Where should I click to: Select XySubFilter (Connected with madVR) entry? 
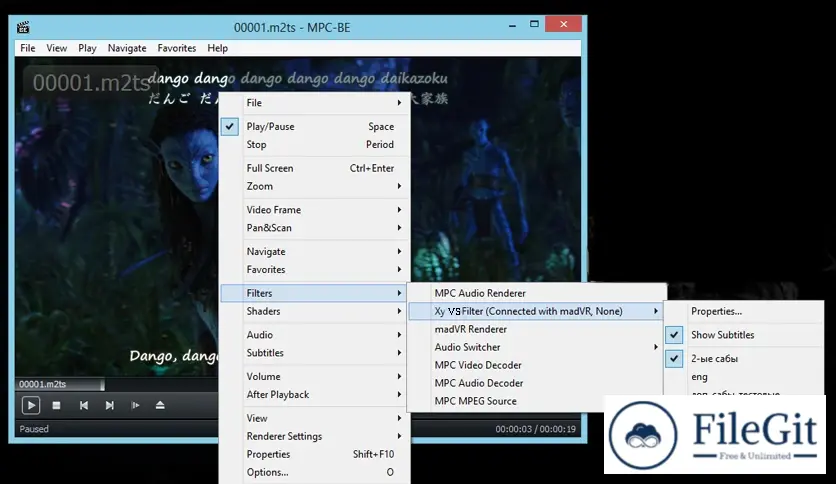pos(537,311)
